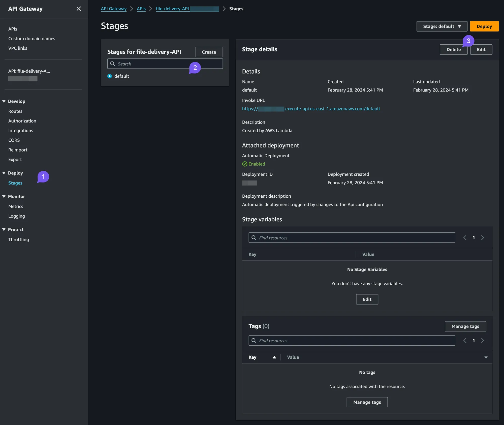This screenshot has height=425, width=504.
Task: Go to previous page of Stage variables
Action: [x=465, y=238]
